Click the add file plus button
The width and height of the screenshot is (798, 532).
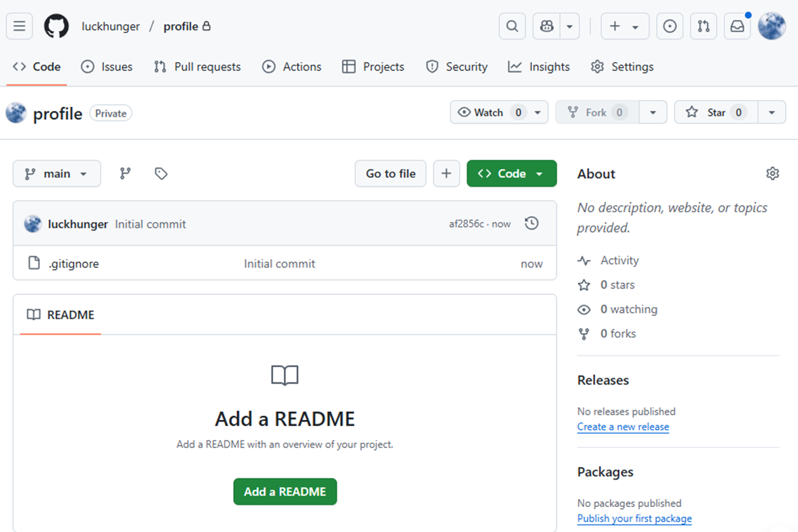446,174
